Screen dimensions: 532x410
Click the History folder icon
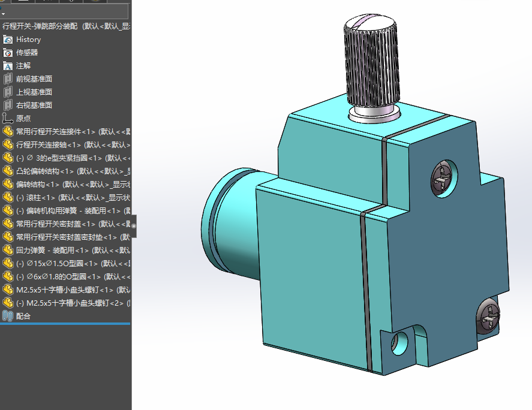(x=7, y=40)
